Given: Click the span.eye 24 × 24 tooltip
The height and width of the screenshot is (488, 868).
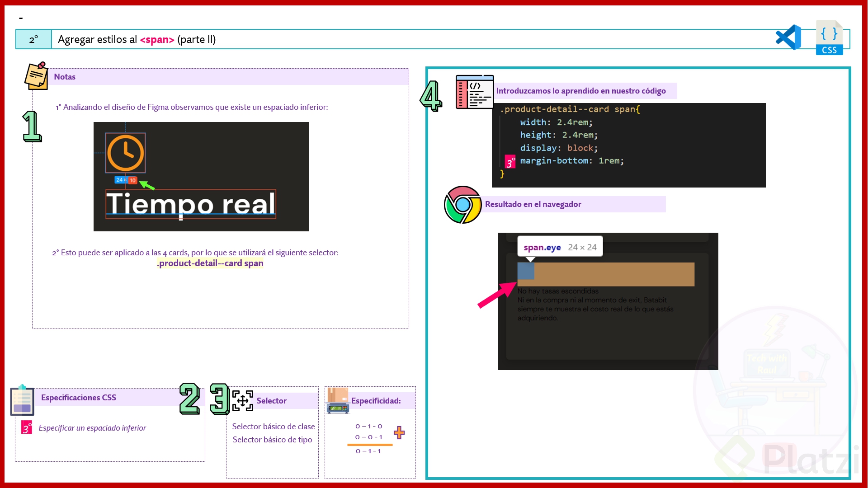Looking at the screenshot, I should 560,247.
